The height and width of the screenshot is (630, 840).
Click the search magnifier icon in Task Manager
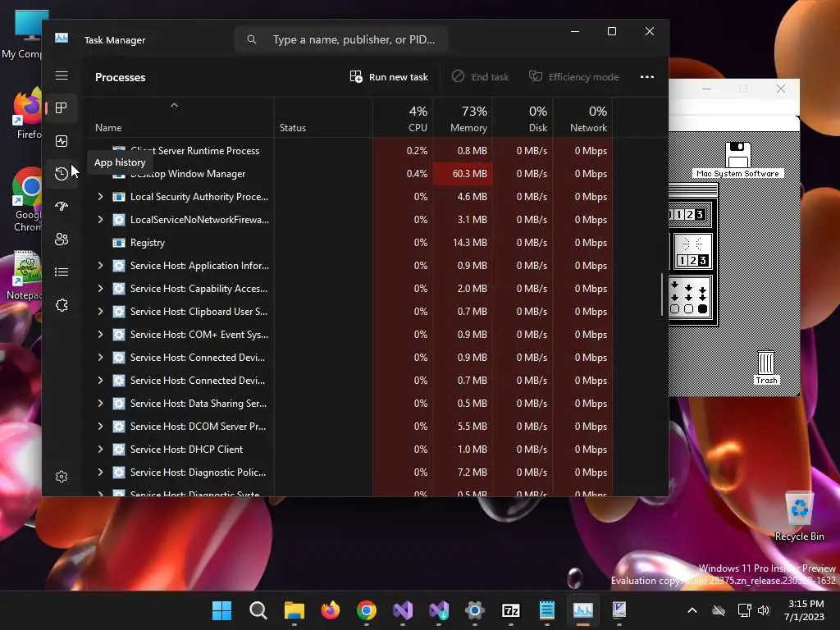(x=251, y=39)
